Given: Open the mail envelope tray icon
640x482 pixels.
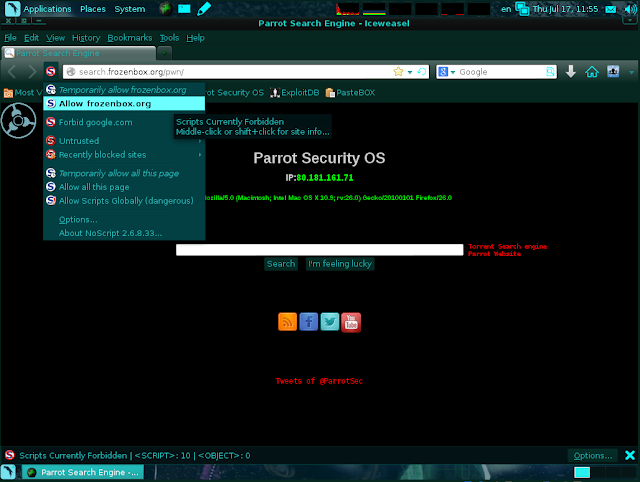Looking at the screenshot, I should click(611, 9).
